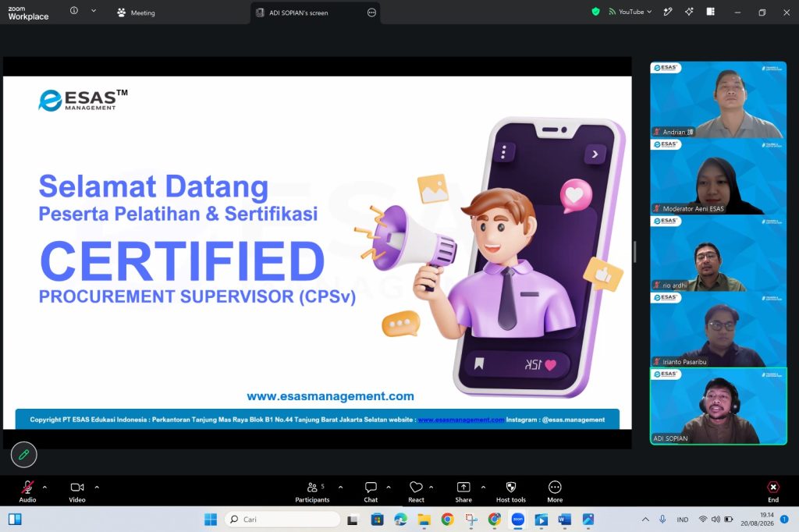Open the Participants panel
This screenshot has height=532, width=799.
[x=312, y=491]
